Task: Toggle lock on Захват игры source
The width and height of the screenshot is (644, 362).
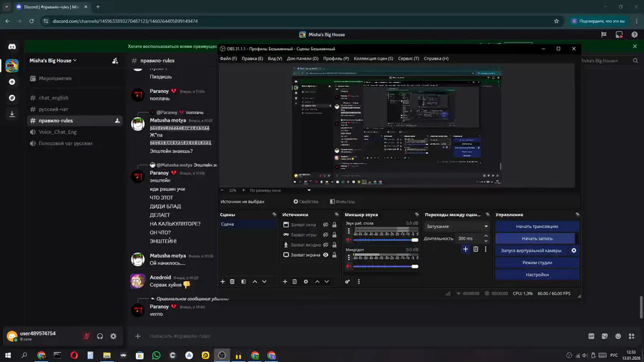Action: 334,235
